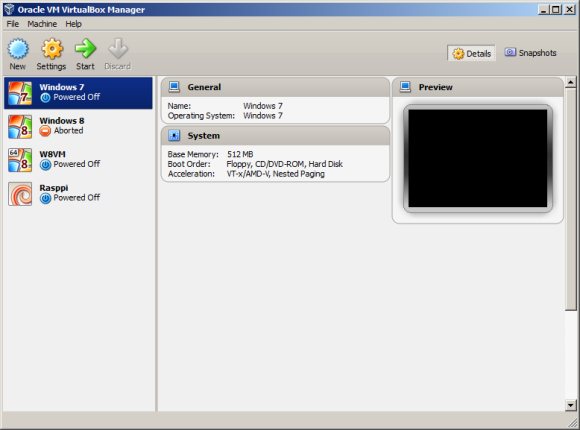Click the greyed Discard arrow icon

pyautogui.click(x=118, y=49)
